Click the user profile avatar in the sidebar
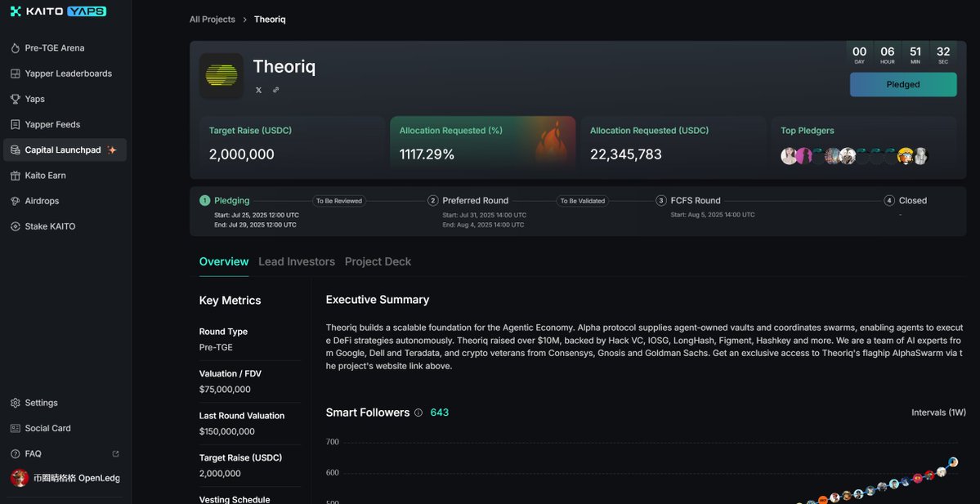The width and height of the screenshot is (980, 504). click(x=20, y=478)
